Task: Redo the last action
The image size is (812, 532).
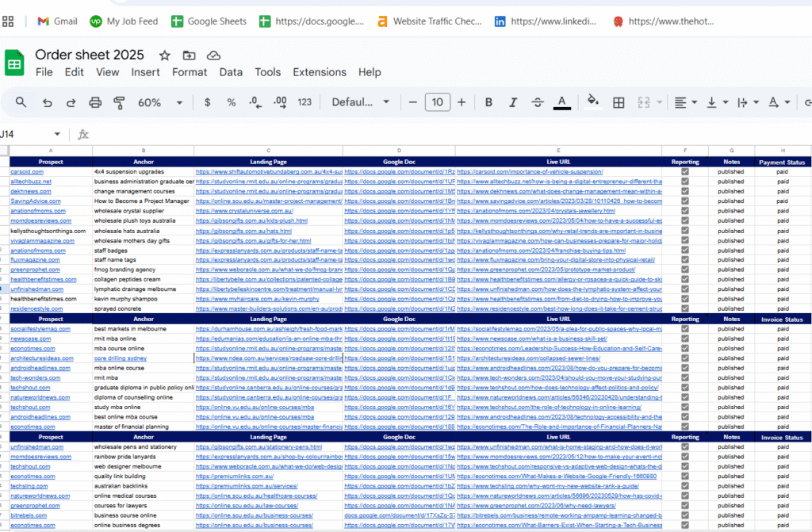Action: click(x=71, y=102)
